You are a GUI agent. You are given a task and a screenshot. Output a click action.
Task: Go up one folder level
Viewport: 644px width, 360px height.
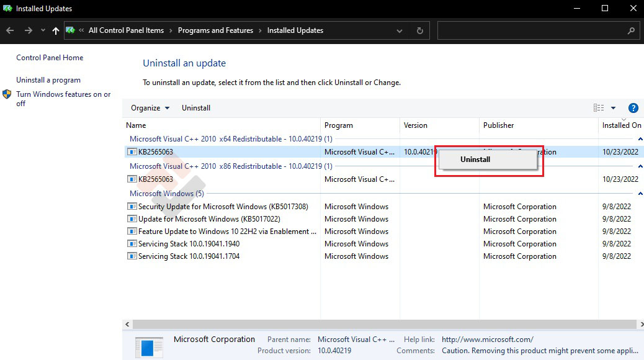click(56, 30)
